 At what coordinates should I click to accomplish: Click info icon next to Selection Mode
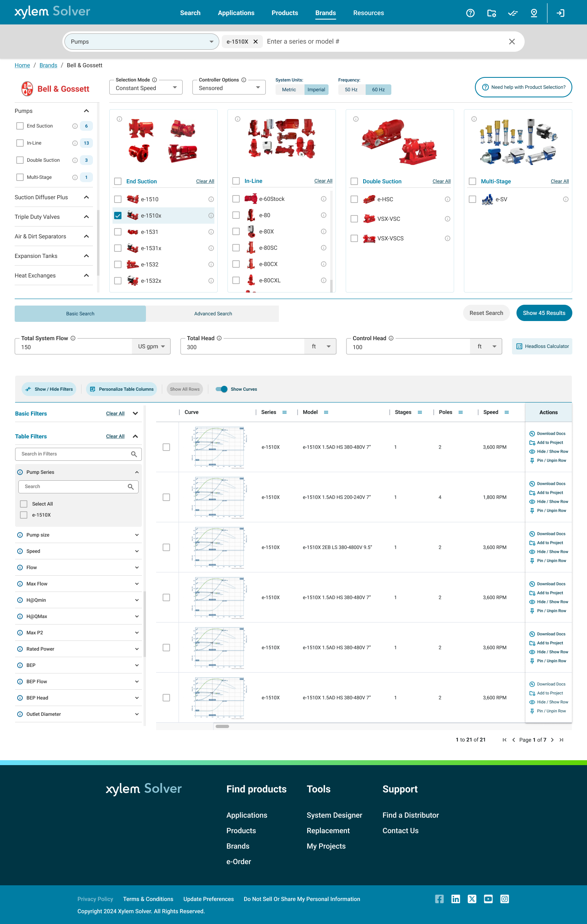tap(154, 80)
